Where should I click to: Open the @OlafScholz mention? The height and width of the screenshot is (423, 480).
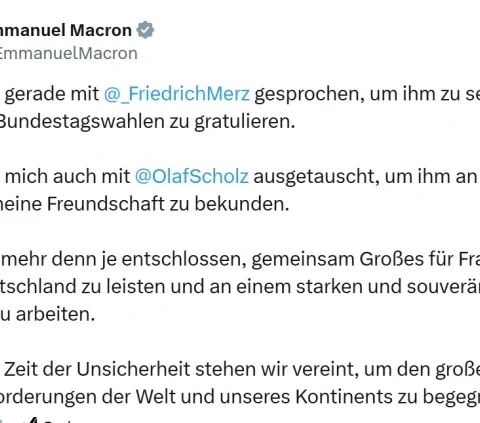tap(192, 176)
